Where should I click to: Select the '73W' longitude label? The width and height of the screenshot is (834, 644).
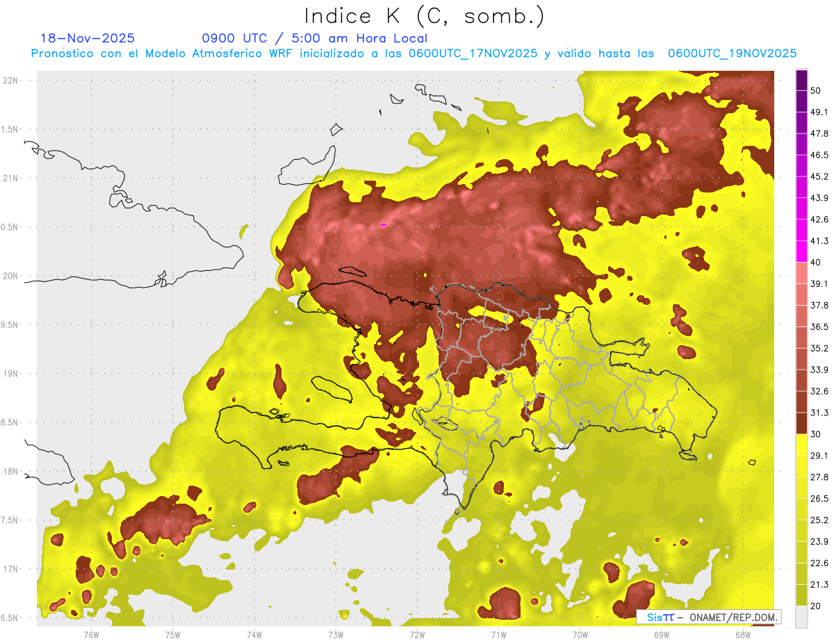pos(336,635)
